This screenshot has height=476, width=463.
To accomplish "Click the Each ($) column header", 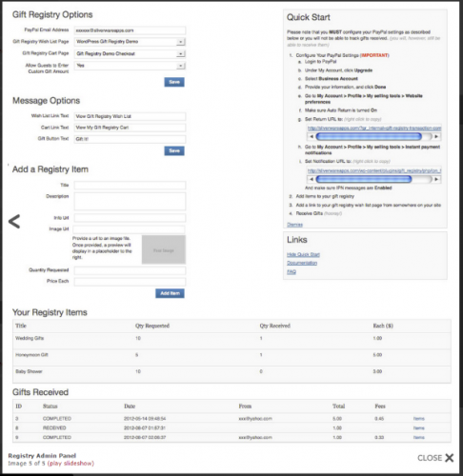I will point(383,326).
